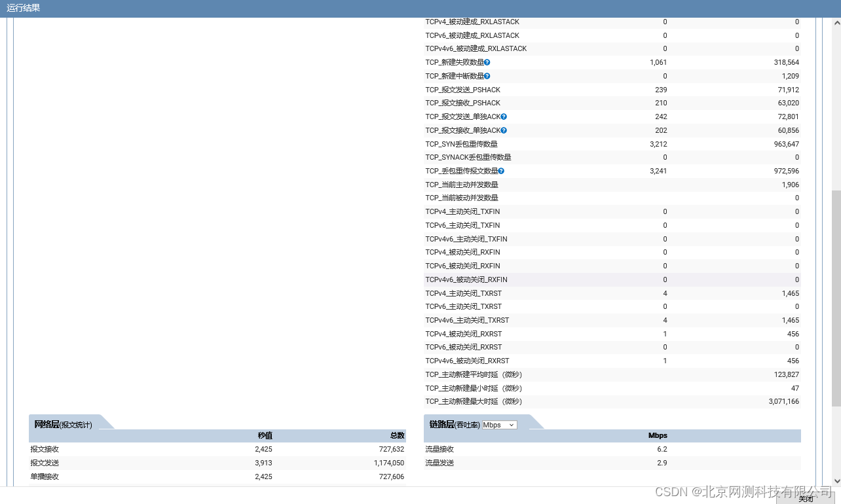Select the TCP_当前被动并发数量 row
The width and height of the screenshot is (841, 504).
click(612, 198)
